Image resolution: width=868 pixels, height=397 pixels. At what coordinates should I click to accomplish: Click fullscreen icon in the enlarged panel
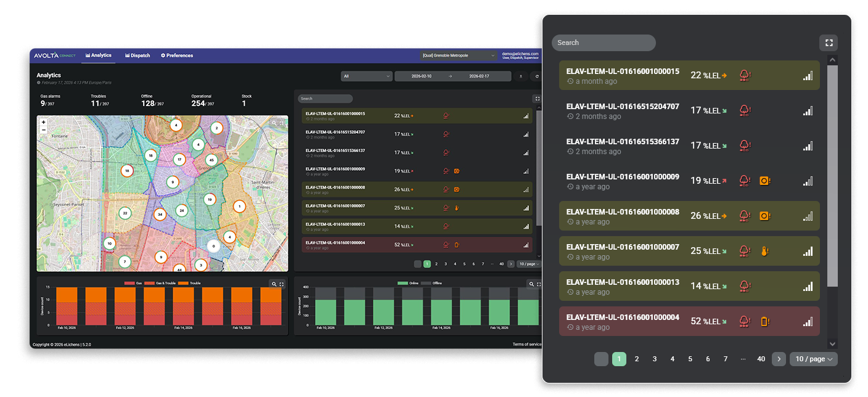[x=829, y=43]
